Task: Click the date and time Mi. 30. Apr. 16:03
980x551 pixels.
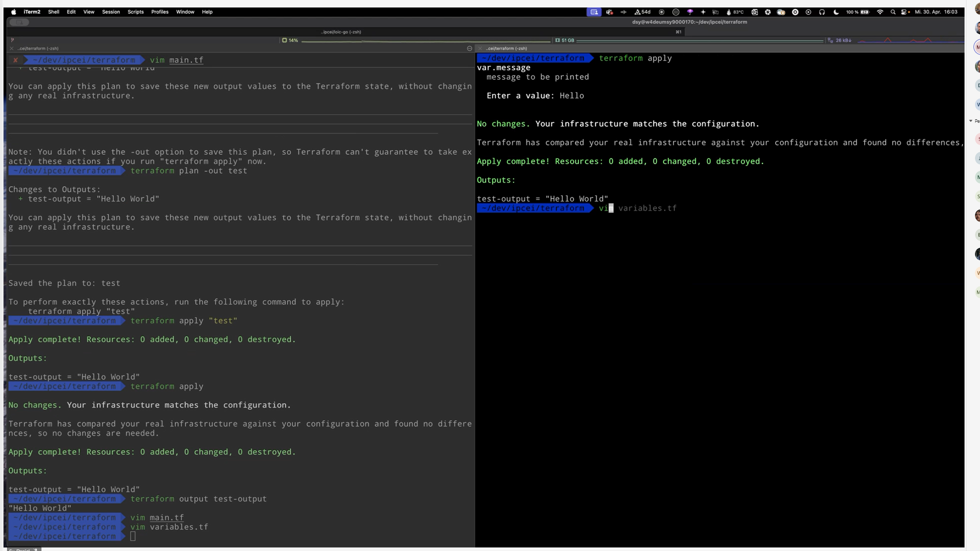Action: pos(936,12)
